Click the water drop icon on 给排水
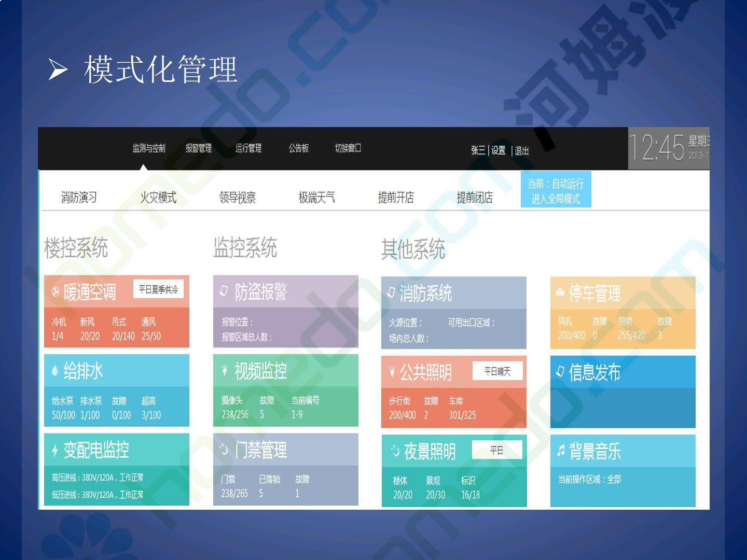Viewport: 747px width, 560px height. click(55, 371)
